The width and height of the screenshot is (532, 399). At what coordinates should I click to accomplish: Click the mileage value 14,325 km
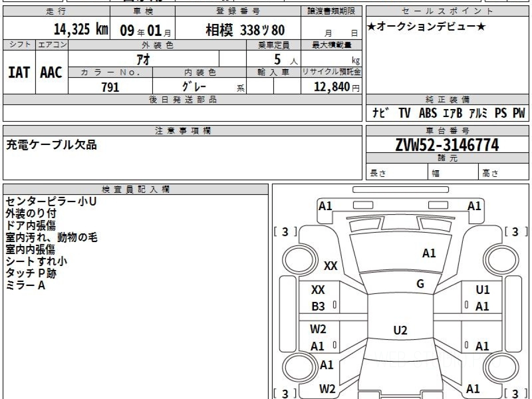(81, 30)
